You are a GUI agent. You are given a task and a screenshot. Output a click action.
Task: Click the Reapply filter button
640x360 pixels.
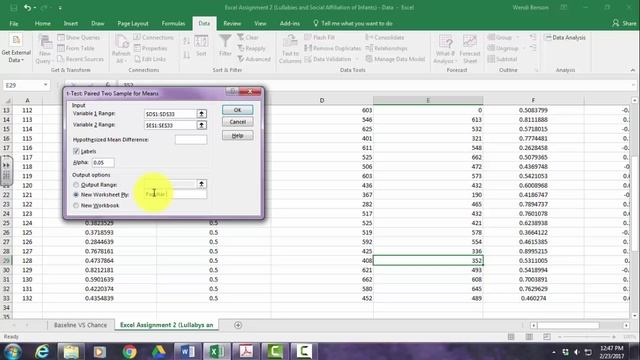click(251, 48)
